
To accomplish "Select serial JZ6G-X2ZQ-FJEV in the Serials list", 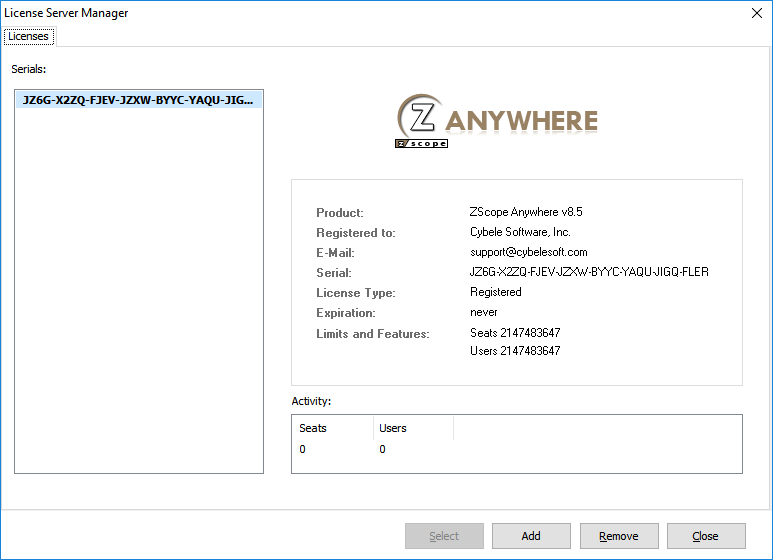I will 139,100.
